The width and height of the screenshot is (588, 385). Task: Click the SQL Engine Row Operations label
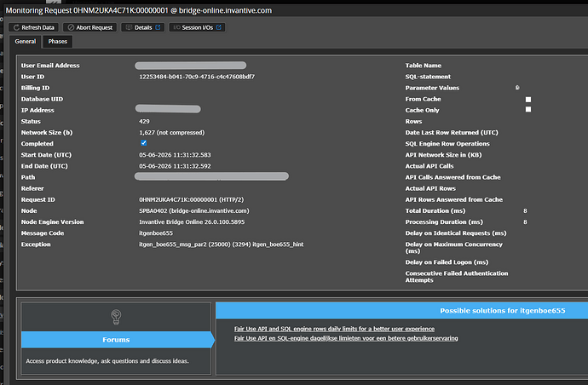(447, 144)
